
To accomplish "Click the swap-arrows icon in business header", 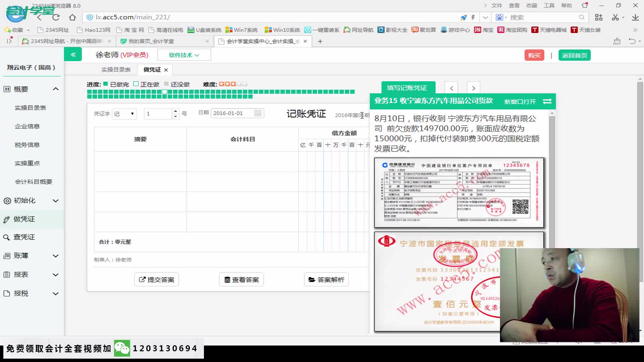I will (x=547, y=101).
